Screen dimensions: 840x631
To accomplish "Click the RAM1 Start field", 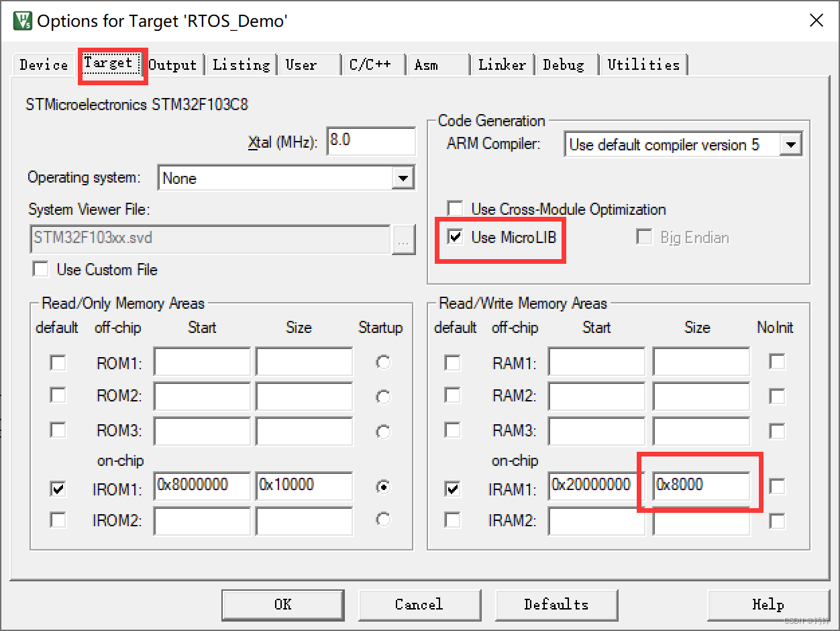I will coord(596,362).
